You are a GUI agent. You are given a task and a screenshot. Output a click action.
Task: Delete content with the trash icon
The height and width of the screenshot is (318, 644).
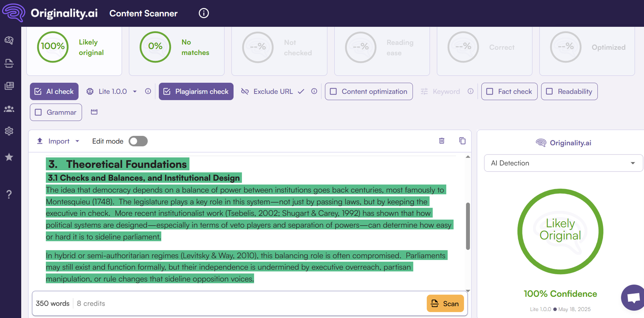coord(442,141)
